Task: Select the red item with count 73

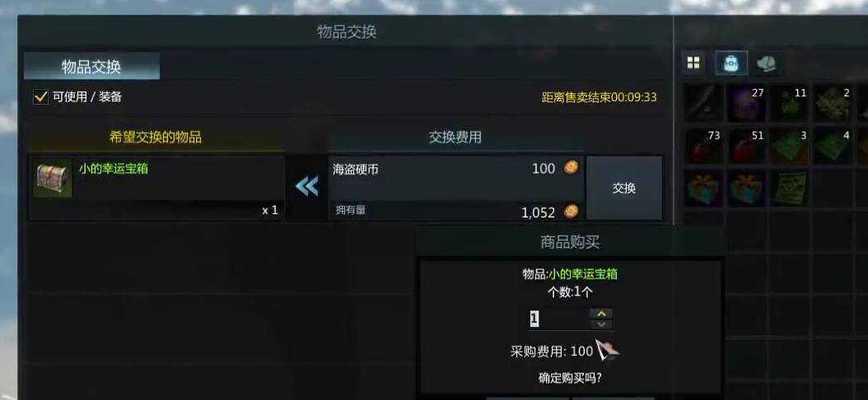Action: (703, 146)
